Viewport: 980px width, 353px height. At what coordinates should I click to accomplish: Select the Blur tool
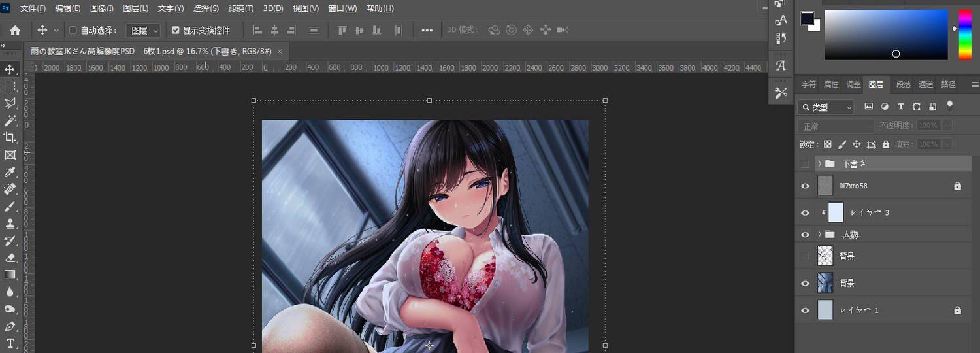tap(10, 292)
